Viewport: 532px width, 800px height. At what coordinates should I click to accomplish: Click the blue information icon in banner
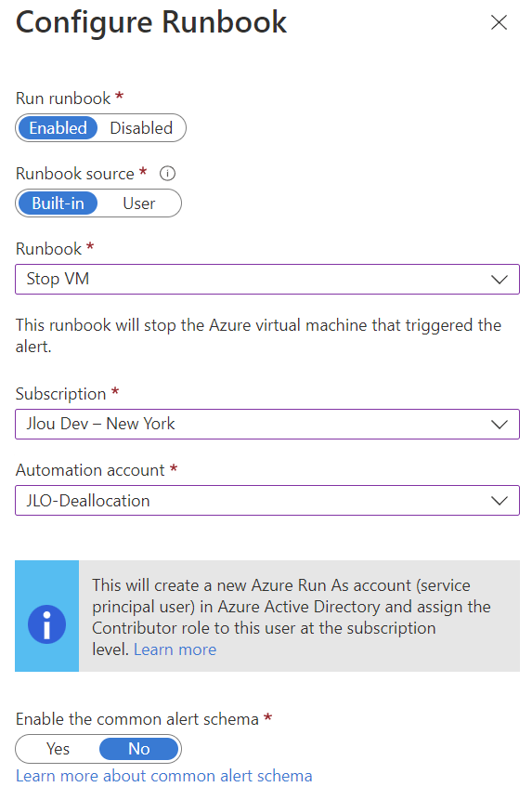(46, 624)
